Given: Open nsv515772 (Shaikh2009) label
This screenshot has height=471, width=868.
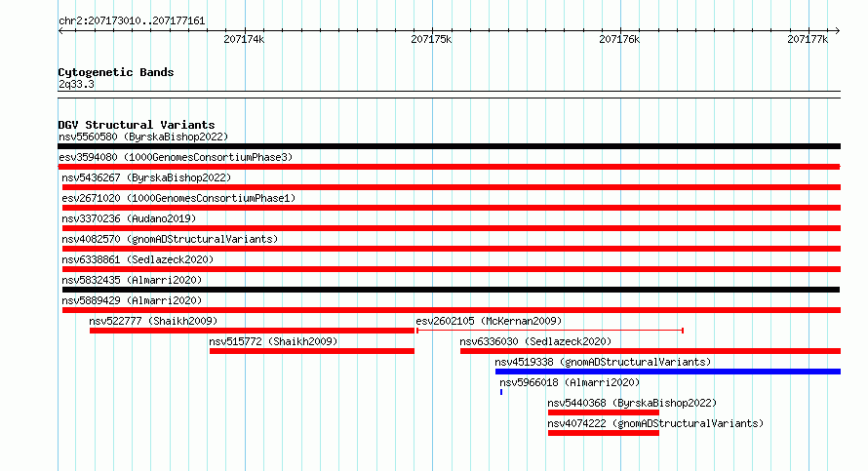Looking at the screenshot, I should click(273, 341).
